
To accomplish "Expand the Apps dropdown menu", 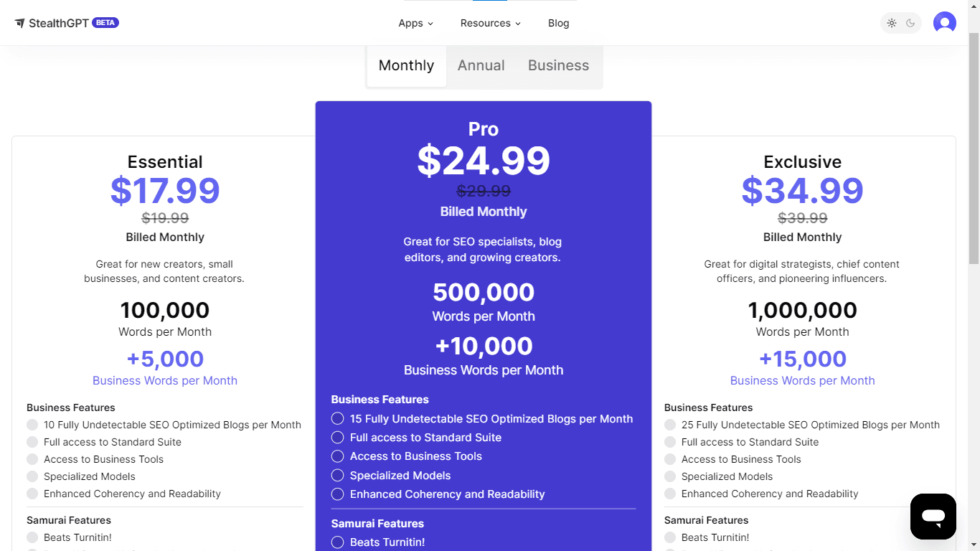I will pyautogui.click(x=416, y=23).
